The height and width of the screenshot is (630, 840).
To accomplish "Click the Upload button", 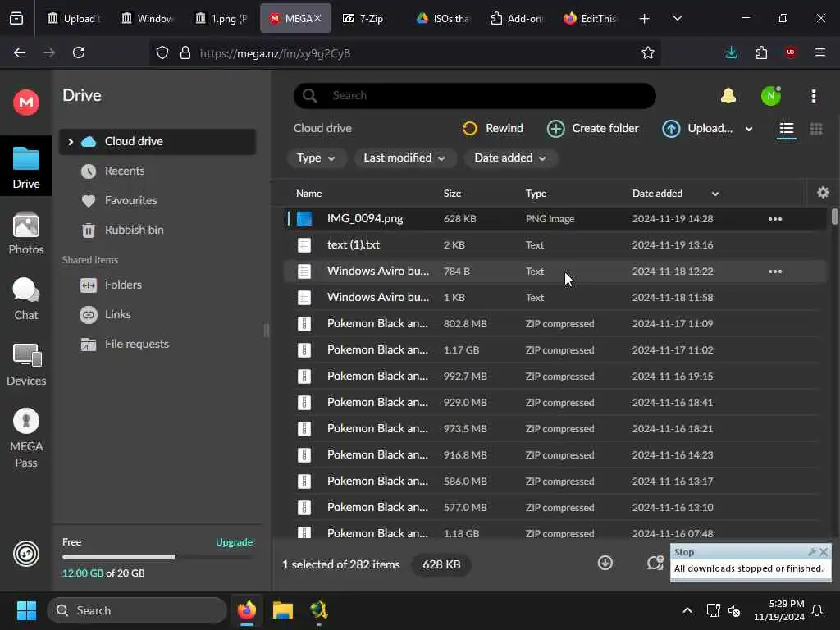I will (x=697, y=129).
